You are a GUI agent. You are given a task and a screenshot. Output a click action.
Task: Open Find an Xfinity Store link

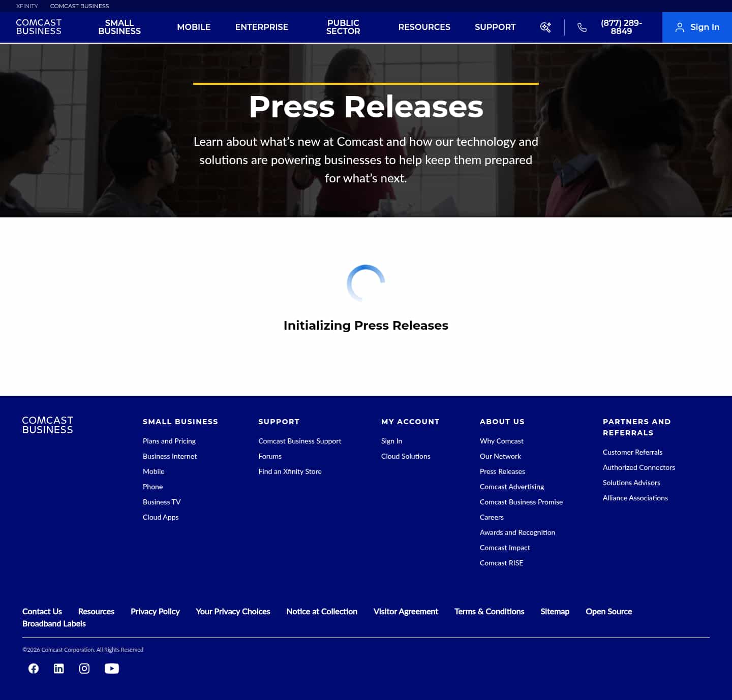click(290, 471)
